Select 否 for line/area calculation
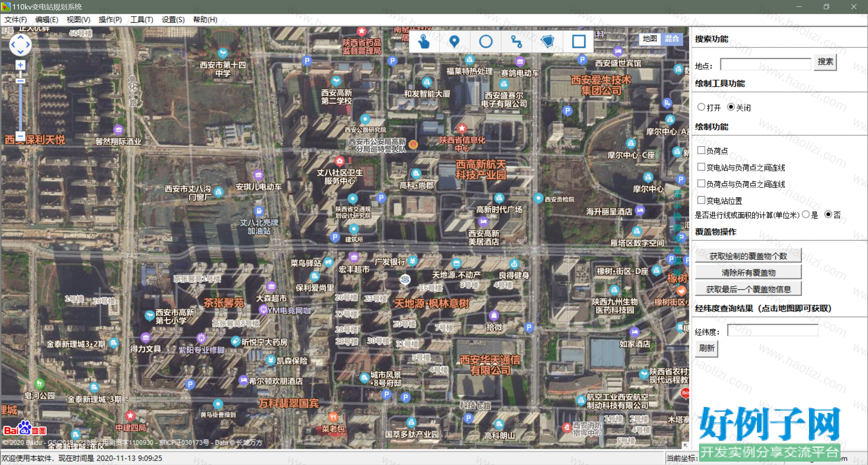The image size is (868, 465). (x=828, y=214)
